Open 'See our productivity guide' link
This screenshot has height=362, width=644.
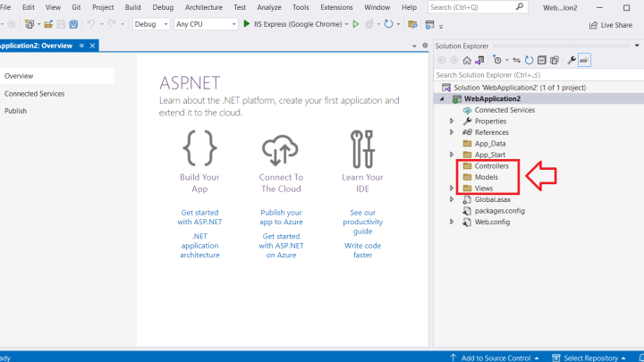click(x=362, y=222)
